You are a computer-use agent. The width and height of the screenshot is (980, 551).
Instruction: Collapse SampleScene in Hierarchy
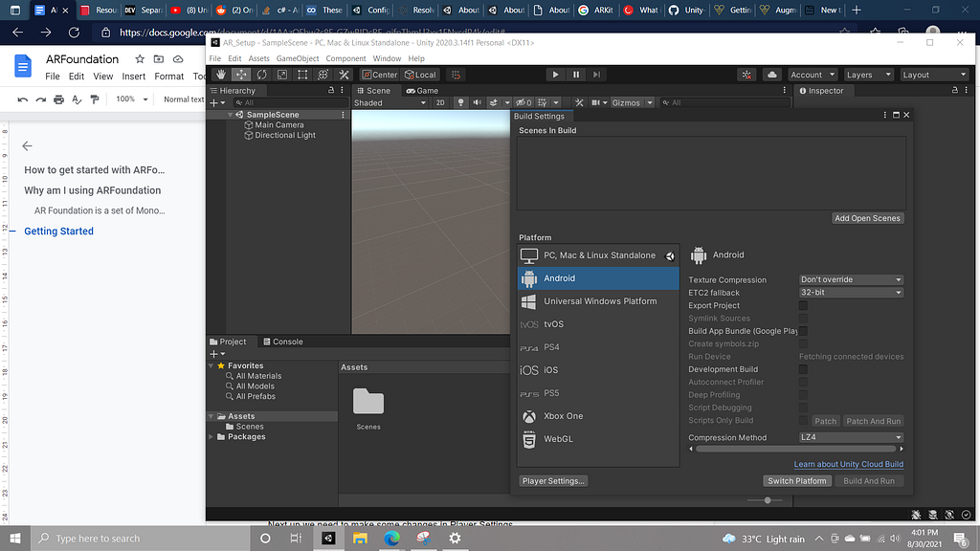pos(230,115)
